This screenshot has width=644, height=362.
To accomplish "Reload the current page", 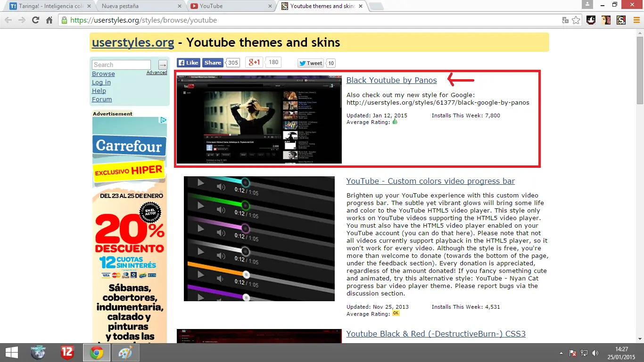I will tap(35, 20).
